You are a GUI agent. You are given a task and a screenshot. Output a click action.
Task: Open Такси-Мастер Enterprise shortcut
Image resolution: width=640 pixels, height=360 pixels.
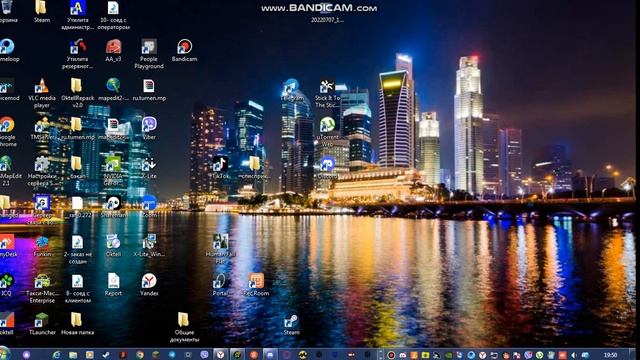point(42,288)
